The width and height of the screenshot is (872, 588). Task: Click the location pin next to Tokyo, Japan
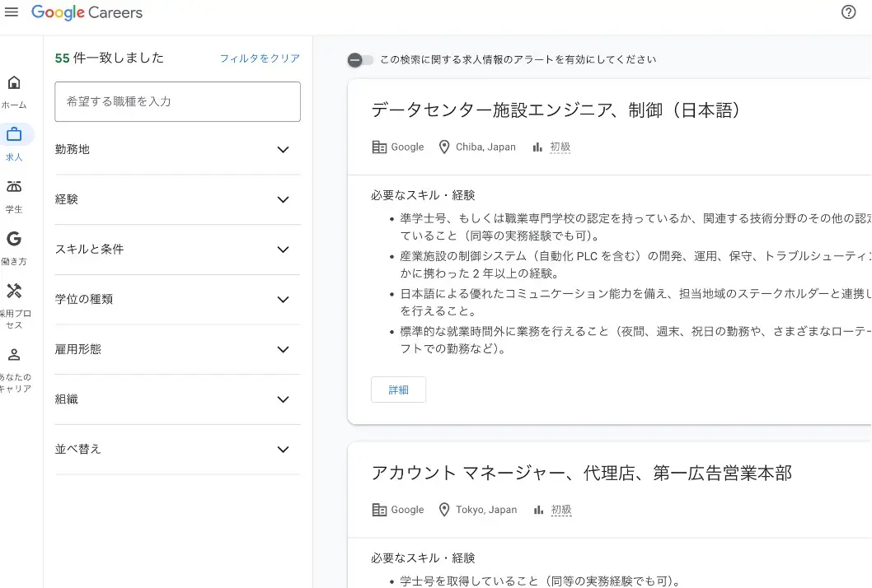pyautogui.click(x=443, y=511)
